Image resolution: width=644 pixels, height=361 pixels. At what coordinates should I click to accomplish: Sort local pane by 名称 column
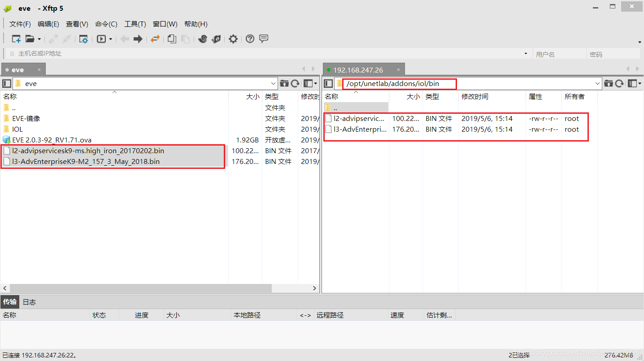114,96
